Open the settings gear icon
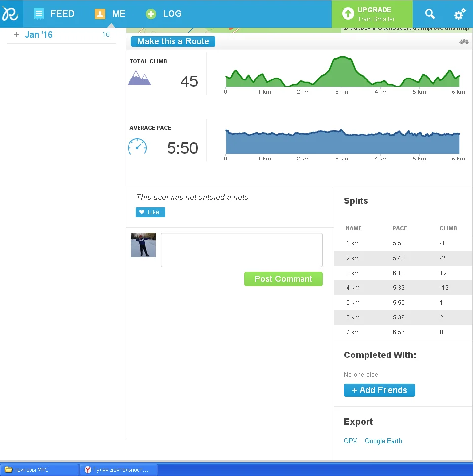The width and height of the screenshot is (473, 476). 459,14
